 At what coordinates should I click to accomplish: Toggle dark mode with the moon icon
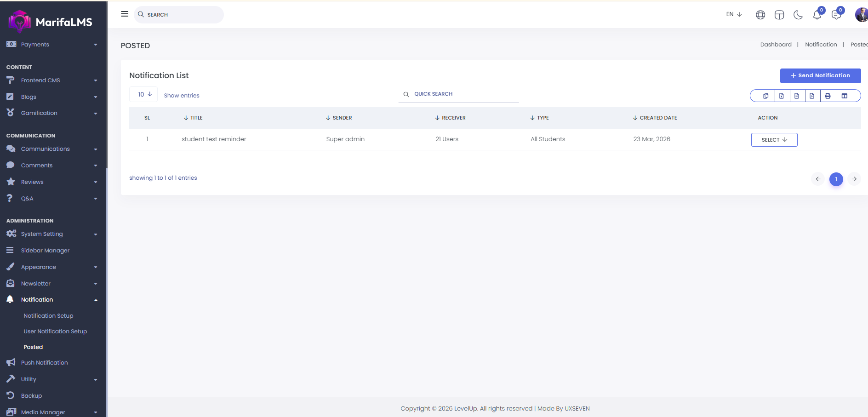(x=798, y=15)
